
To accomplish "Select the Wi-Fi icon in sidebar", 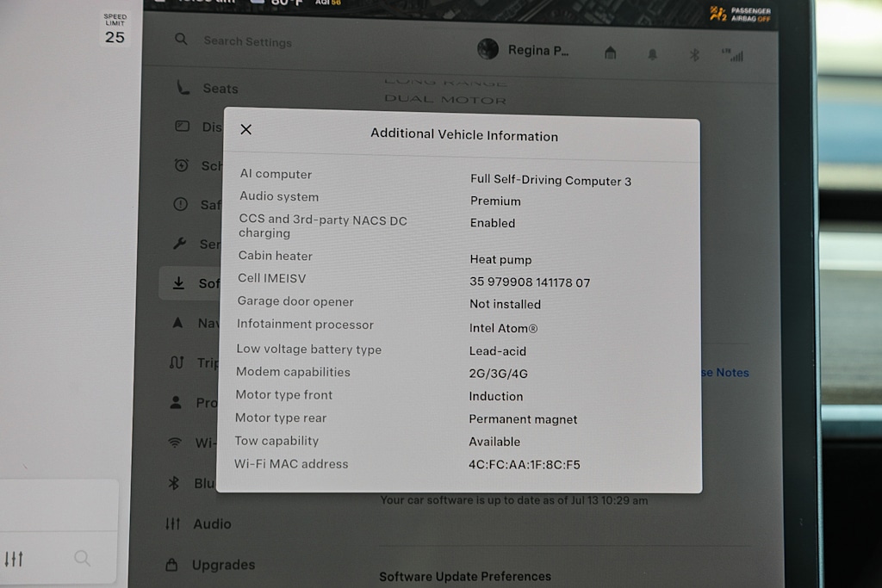I will tap(175, 443).
